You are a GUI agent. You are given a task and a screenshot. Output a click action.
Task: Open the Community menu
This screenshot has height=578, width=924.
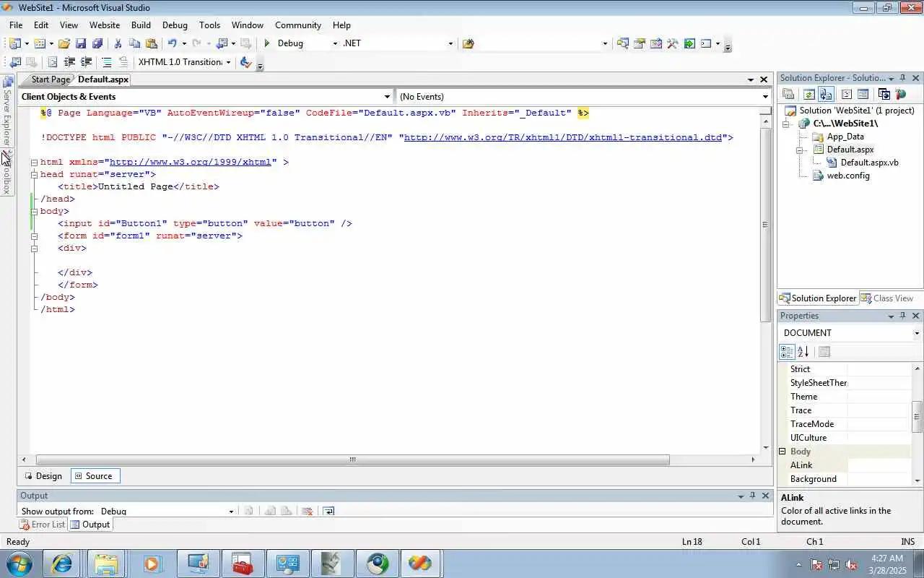click(298, 25)
